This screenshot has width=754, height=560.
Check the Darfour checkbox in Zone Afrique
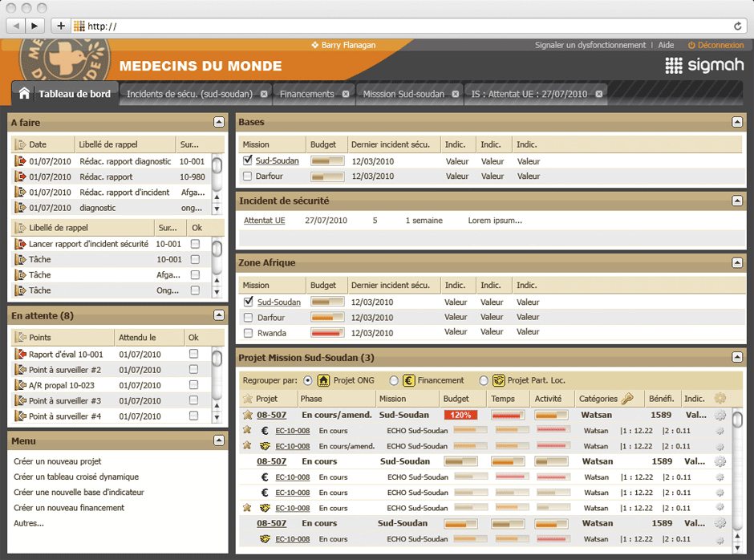248,318
